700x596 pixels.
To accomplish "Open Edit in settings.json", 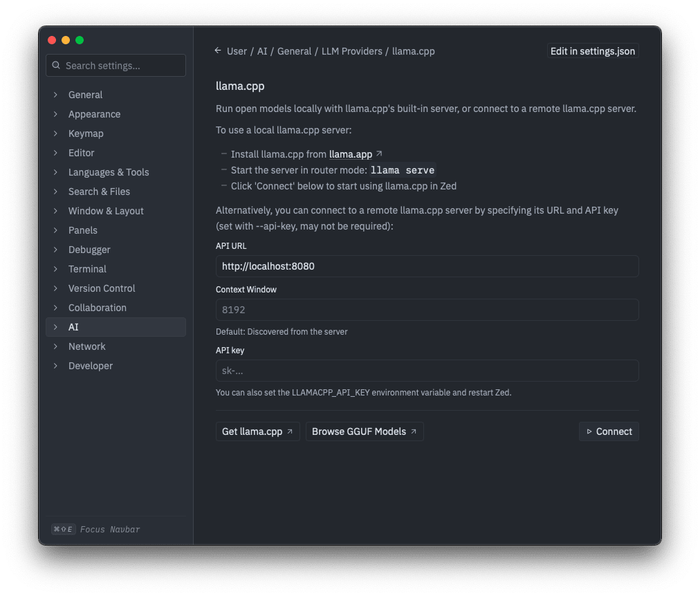I will 593,51.
